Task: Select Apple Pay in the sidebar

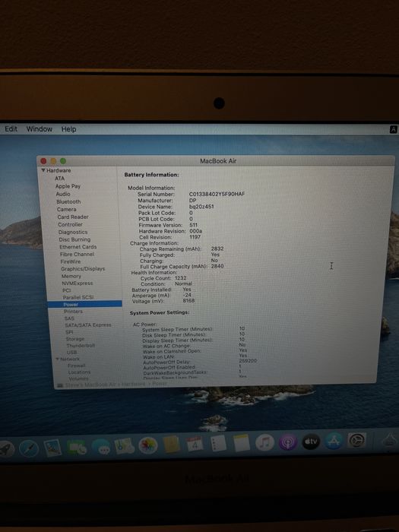Action: (x=68, y=186)
